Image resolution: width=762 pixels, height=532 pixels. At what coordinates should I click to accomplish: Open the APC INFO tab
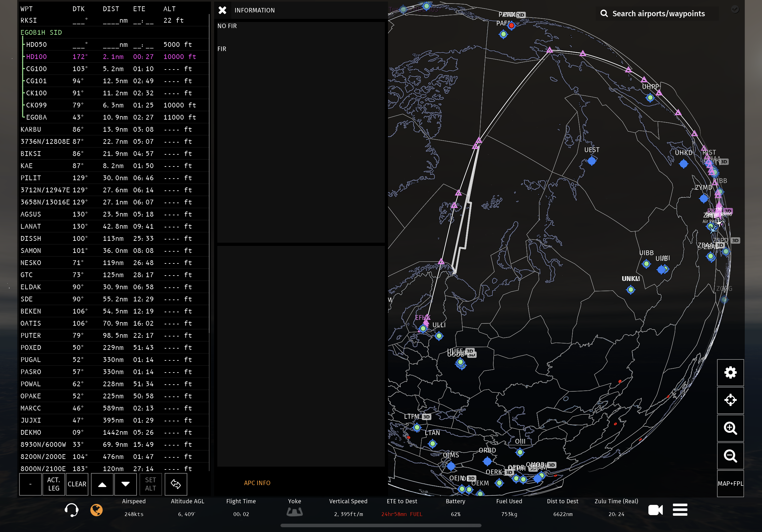click(x=257, y=483)
